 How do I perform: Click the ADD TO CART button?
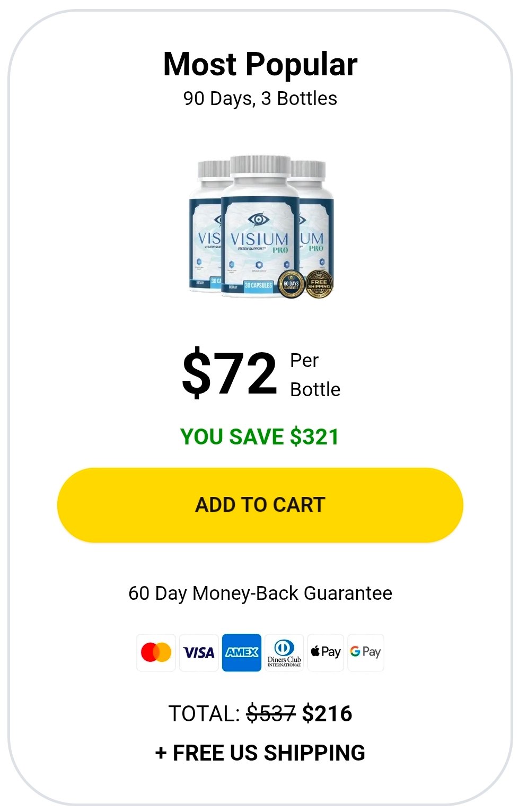point(260,505)
